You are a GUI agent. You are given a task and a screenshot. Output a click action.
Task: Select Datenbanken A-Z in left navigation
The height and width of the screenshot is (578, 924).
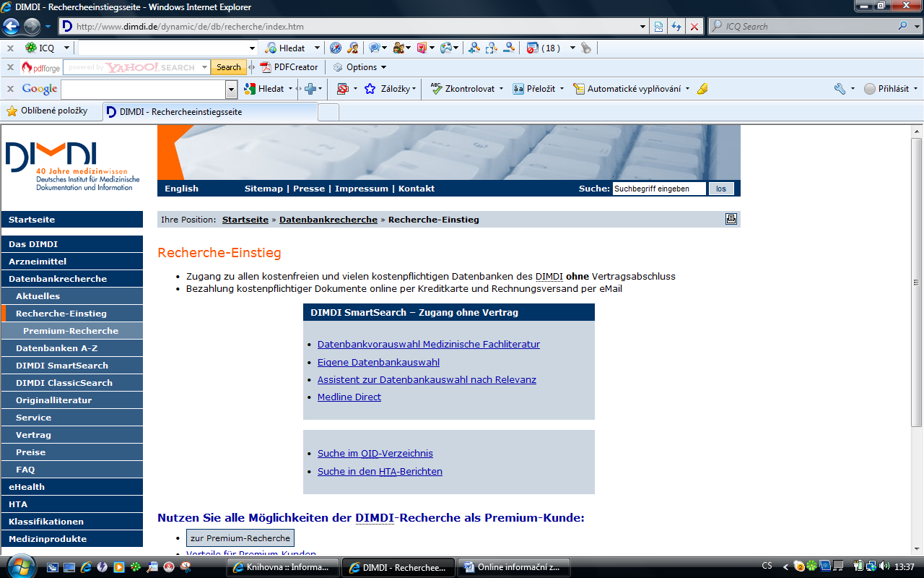click(72, 348)
